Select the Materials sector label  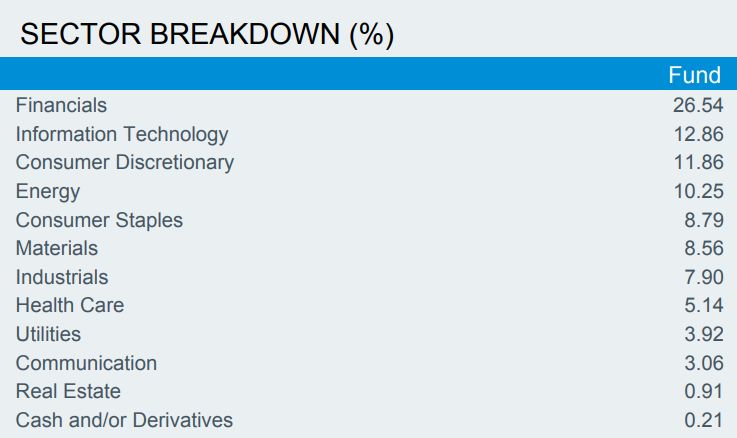57,248
